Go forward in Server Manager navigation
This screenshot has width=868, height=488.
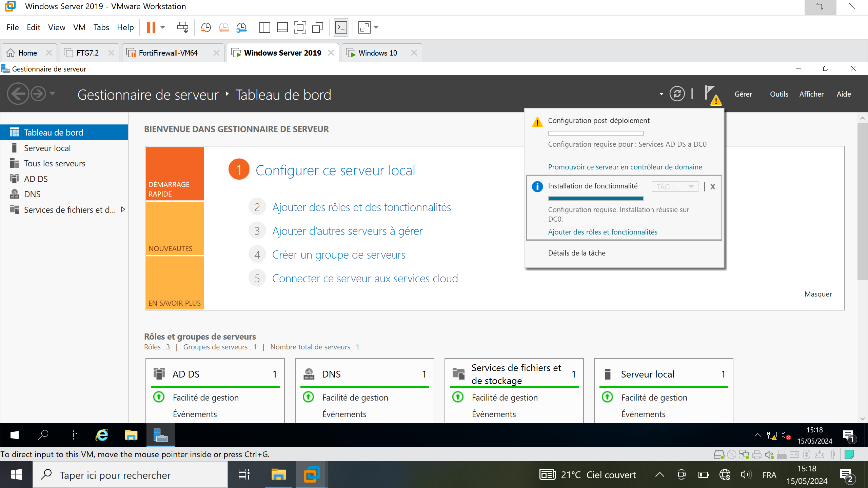click(x=38, y=94)
